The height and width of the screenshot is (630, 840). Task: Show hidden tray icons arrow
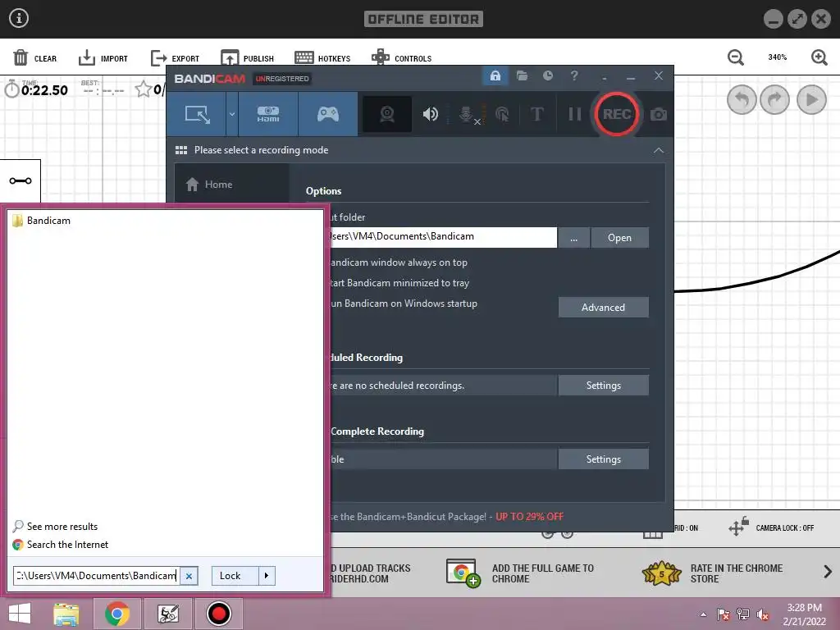pos(703,614)
